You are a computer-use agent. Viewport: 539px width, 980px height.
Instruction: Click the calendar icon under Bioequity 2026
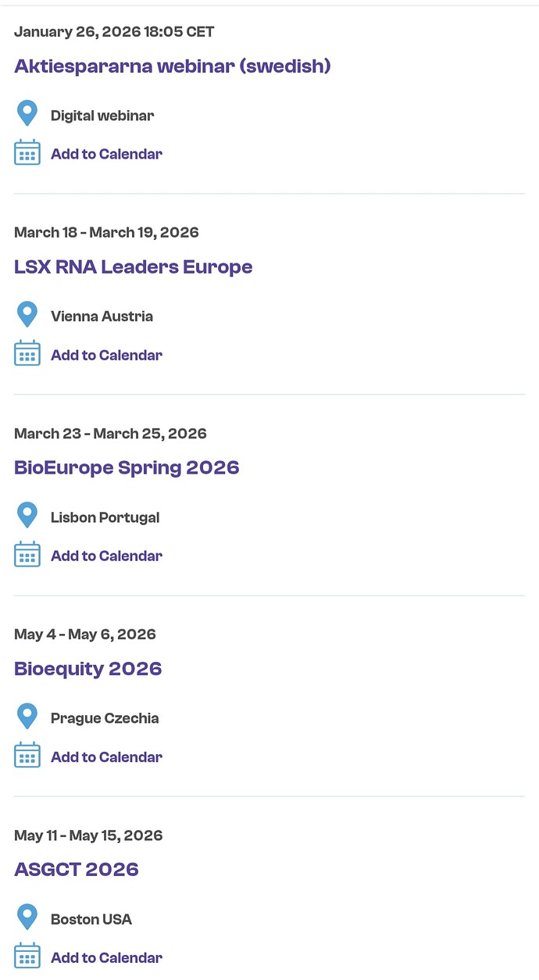click(x=27, y=755)
